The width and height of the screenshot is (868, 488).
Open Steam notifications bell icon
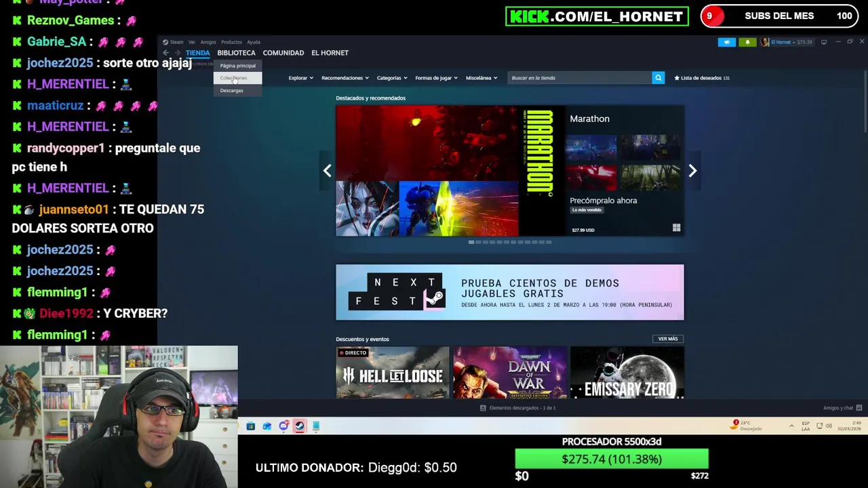click(x=747, y=42)
